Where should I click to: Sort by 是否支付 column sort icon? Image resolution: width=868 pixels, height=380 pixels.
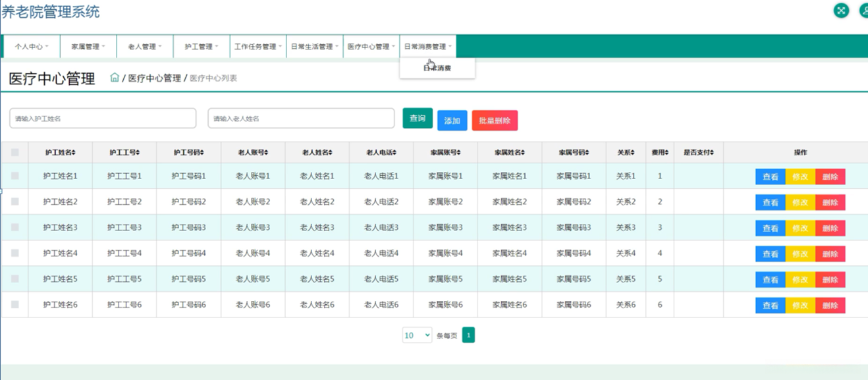712,153
